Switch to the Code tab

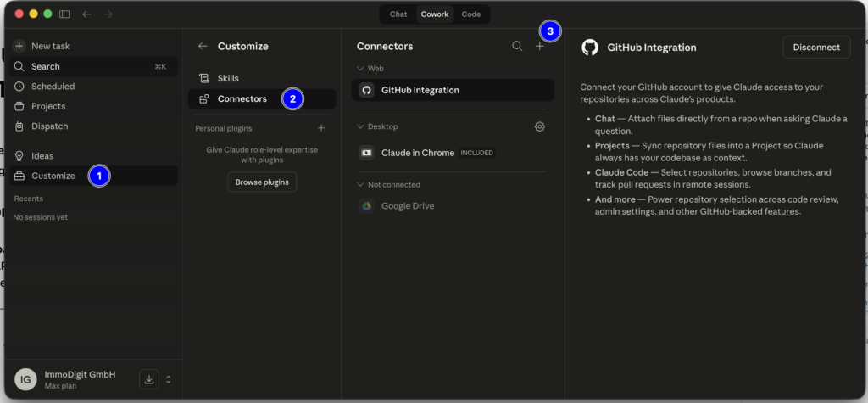point(470,14)
